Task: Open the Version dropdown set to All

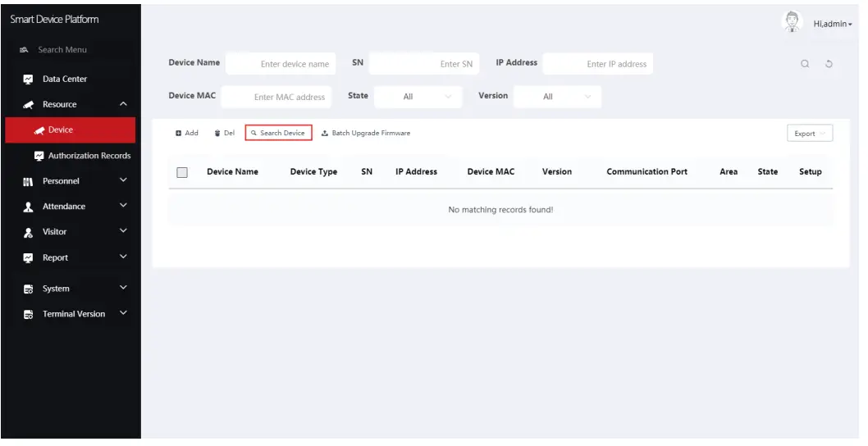Action: pyautogui.click(x=557, y=97)
